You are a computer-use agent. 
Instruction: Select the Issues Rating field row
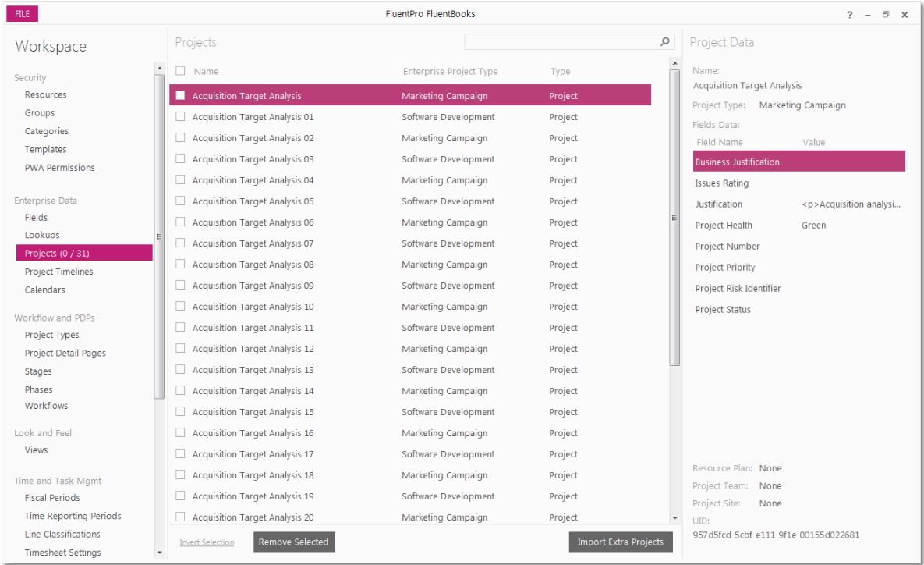point(799,183)
